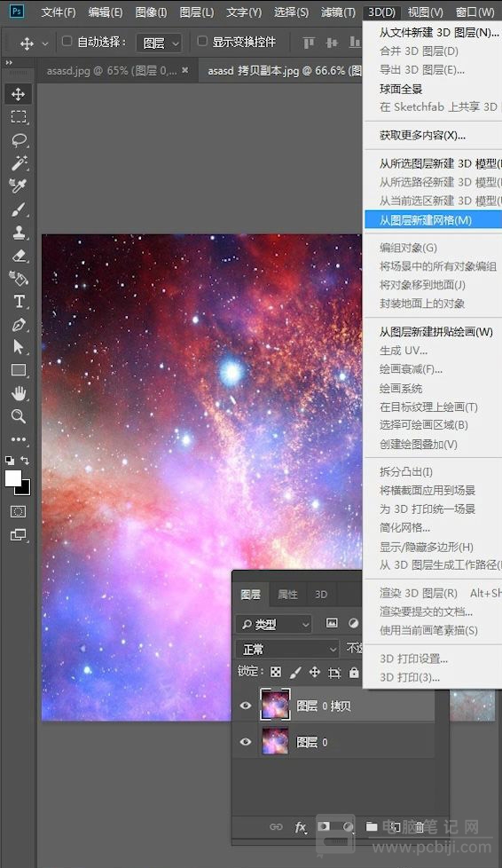Add a layer mask icon
This screenshot has height=868, width=502.
click(324, 826)
